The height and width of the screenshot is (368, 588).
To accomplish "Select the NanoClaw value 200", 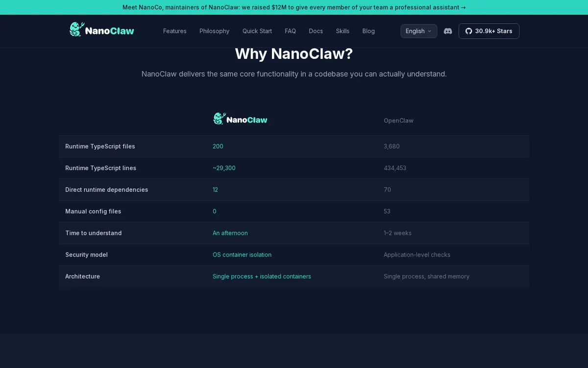I will click(x=218, y=146).
